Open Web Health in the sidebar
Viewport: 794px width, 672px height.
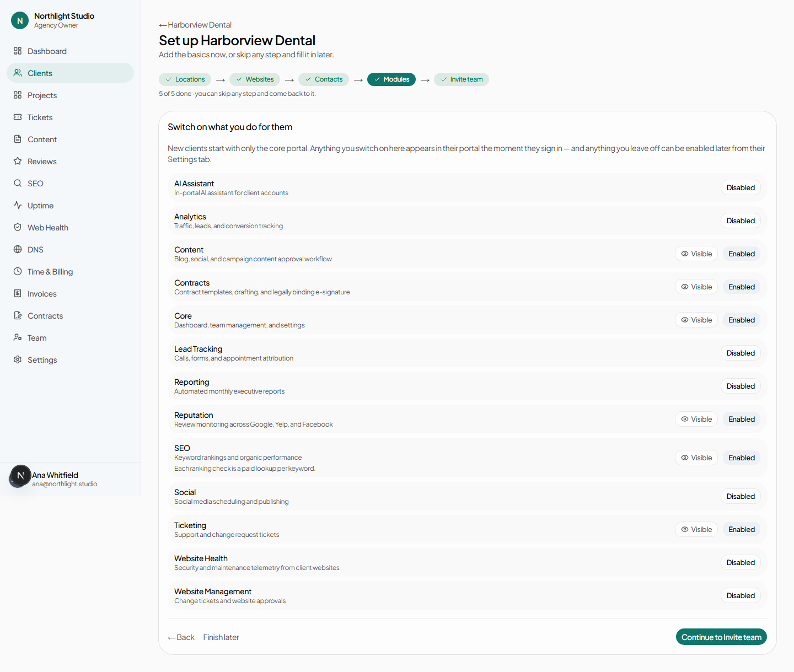[70, 227]
